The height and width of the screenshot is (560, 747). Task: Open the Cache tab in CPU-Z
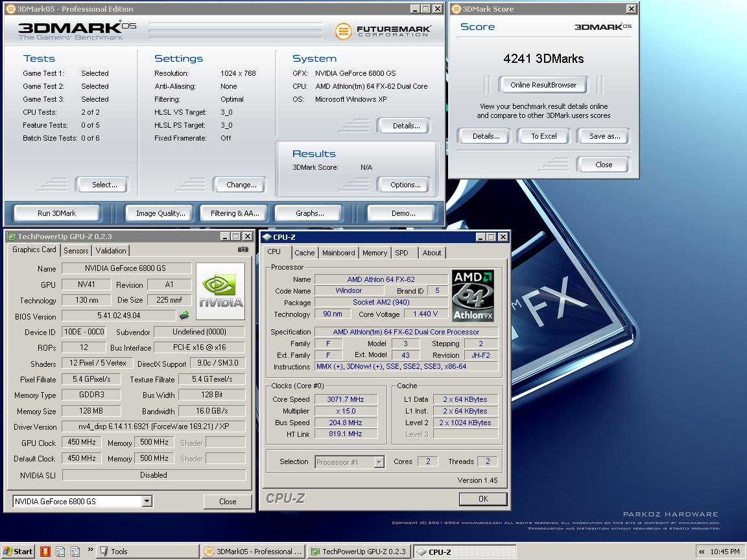(x=304, y=253)
